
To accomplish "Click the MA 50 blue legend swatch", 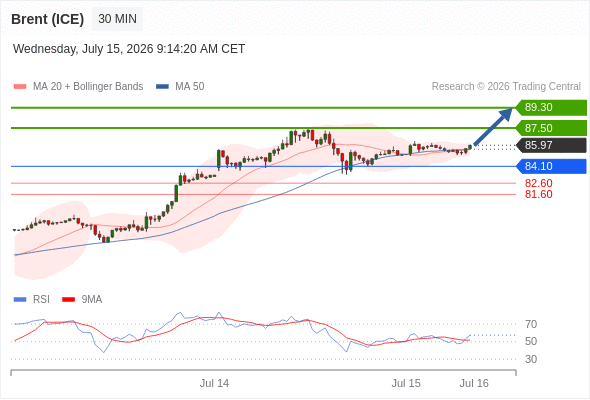I will pos(162,87).
